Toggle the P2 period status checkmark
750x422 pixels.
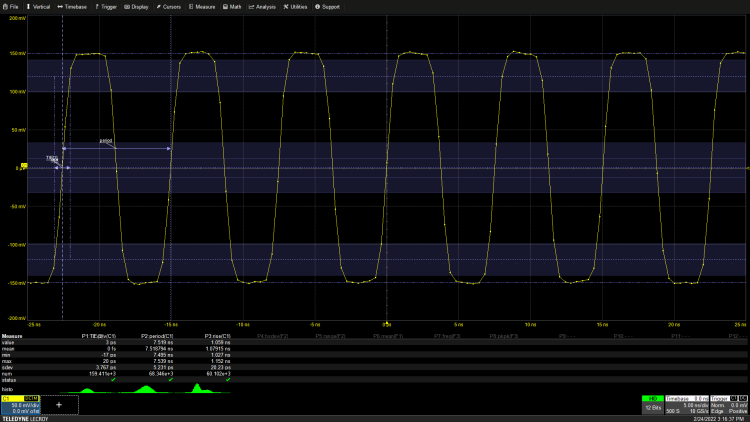click(x=170, y=379)
